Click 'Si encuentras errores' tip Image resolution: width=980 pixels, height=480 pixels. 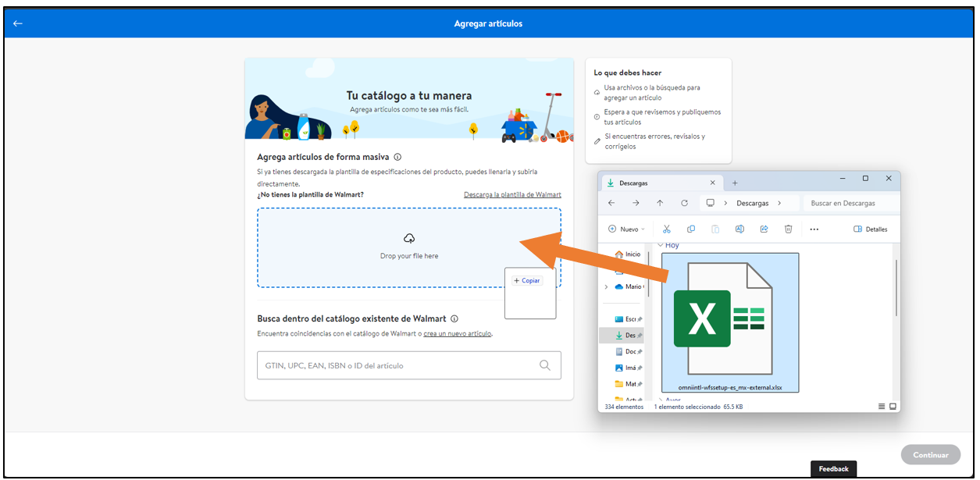(654, 141)
